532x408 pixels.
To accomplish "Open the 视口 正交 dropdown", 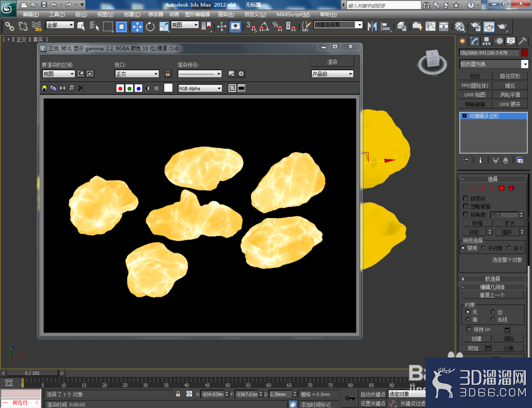I will 137,73.
